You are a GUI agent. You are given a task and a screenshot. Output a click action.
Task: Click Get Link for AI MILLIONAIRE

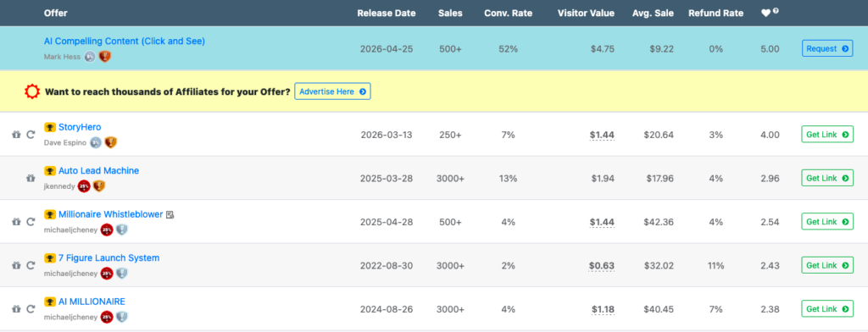[827, 309]
